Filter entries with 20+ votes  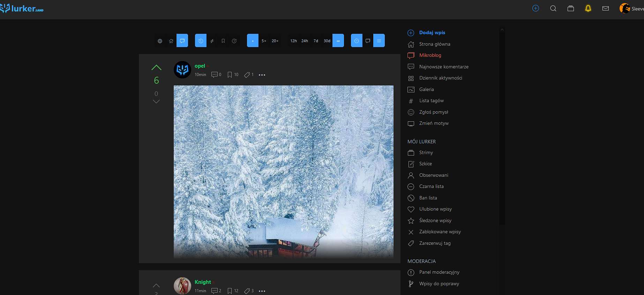(x=275, y=41)
